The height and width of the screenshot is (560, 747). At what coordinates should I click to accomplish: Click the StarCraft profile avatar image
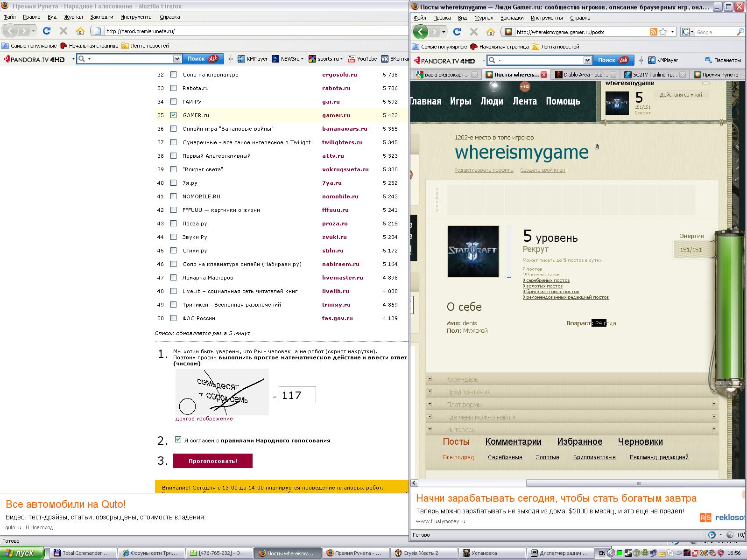pos(473,251)
